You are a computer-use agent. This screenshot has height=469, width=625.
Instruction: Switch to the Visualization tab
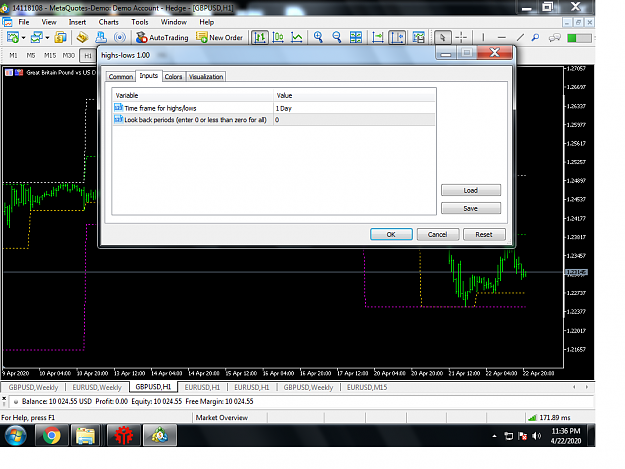(x=206, y=77)
